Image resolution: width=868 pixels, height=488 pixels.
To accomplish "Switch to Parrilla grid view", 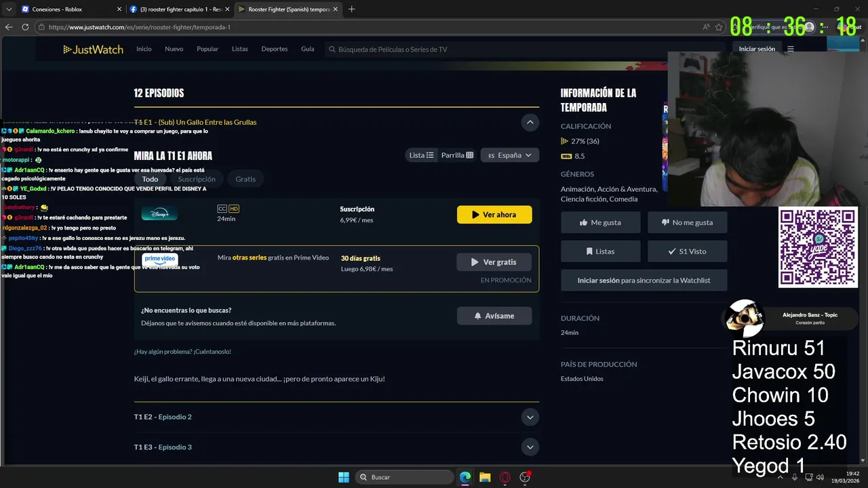I will [x=457, y=155].
